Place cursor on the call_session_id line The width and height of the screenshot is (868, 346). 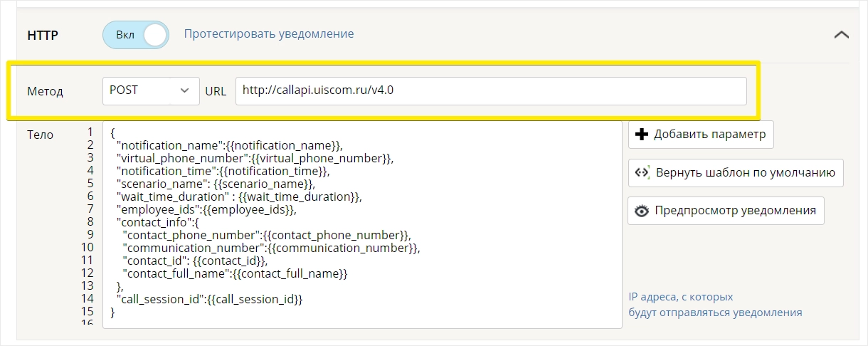tap(210, 299)
